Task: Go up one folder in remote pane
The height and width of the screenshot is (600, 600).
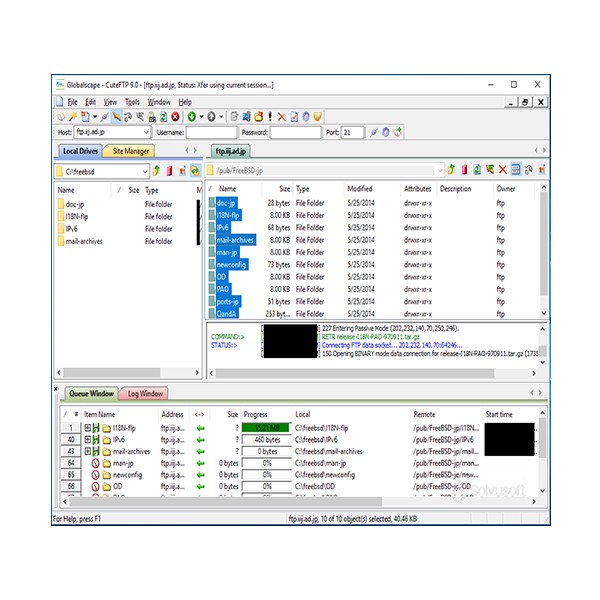Action: click(452, 170)
